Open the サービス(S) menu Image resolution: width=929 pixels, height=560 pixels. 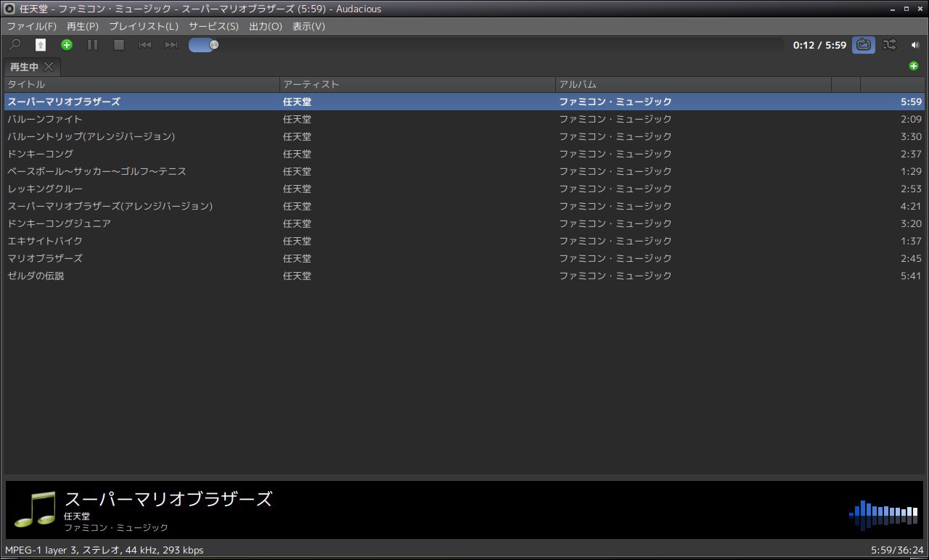(213, 26)
